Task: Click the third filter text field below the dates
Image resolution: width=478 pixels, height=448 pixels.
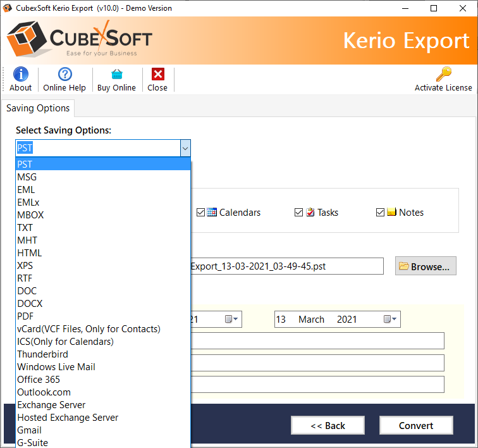Action: [317, 385]
